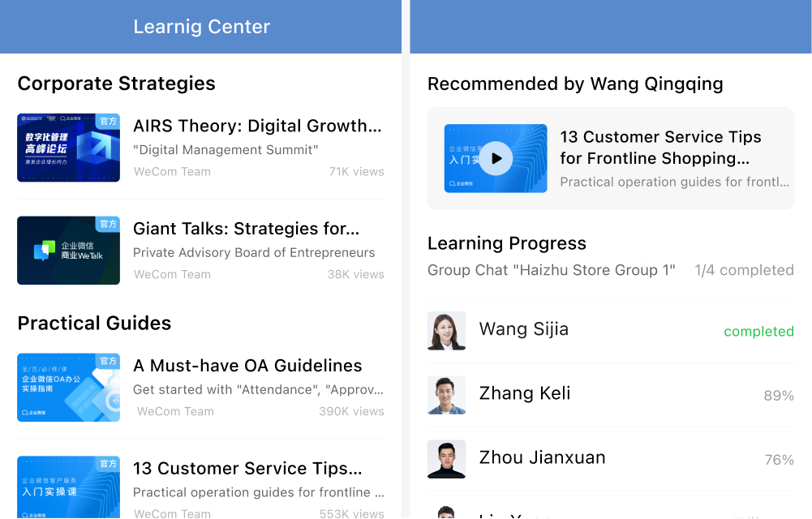Open the OA Guidelines course thumbnail
Viewport: 812px width, 519px height.
(68, 387)
